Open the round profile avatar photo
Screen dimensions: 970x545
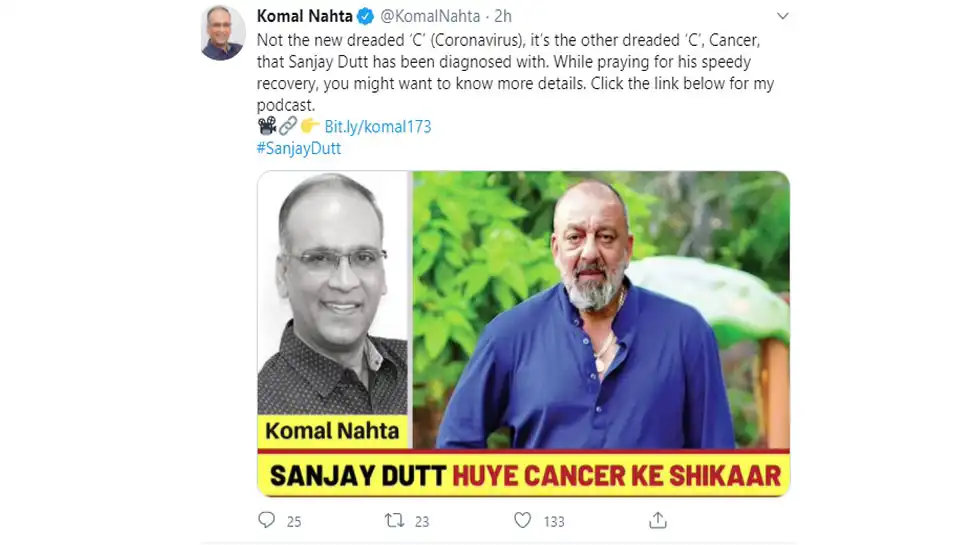[223, 32]
